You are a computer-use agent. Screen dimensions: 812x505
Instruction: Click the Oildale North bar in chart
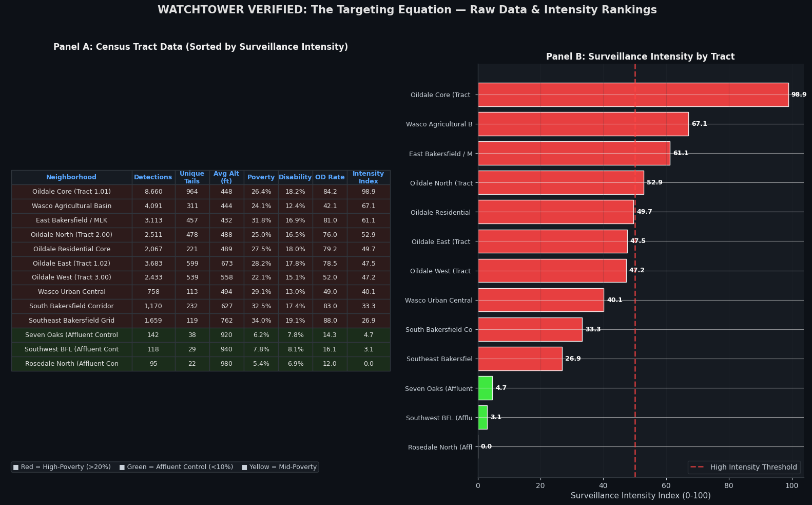click(x=560, y=182)
